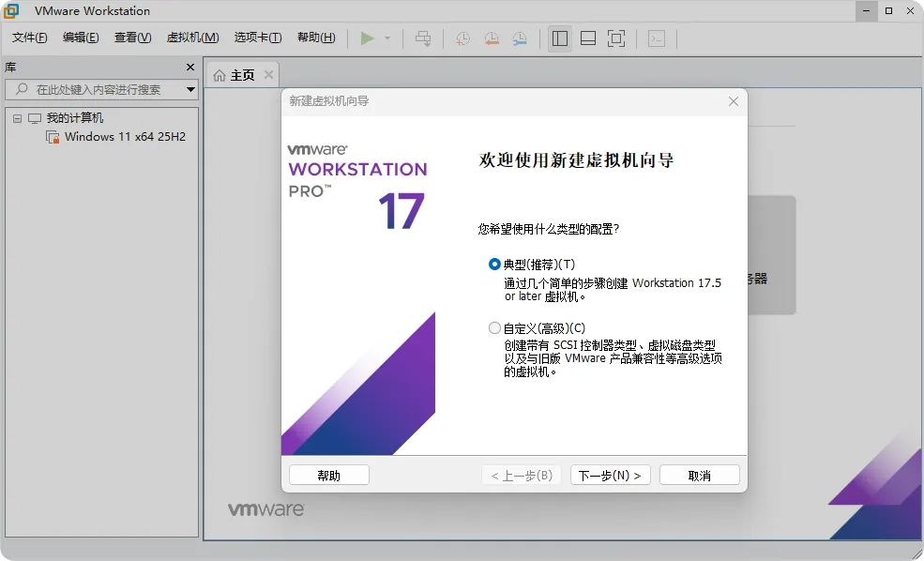Close the 主页 tab

coord(268,74)
